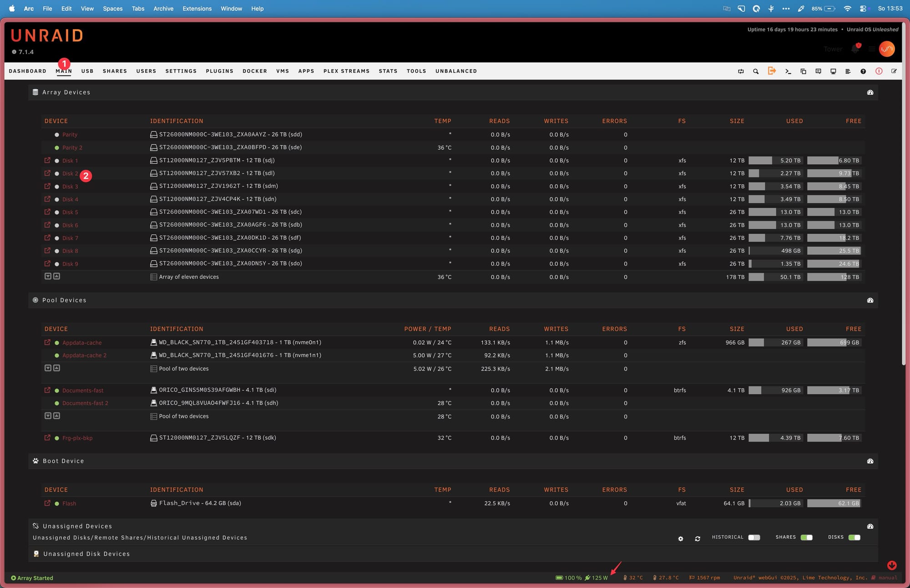This screenshot has width=910, height=588.
Task: Disable the DISKS toggle switch
Action: (x=854, y=538)
